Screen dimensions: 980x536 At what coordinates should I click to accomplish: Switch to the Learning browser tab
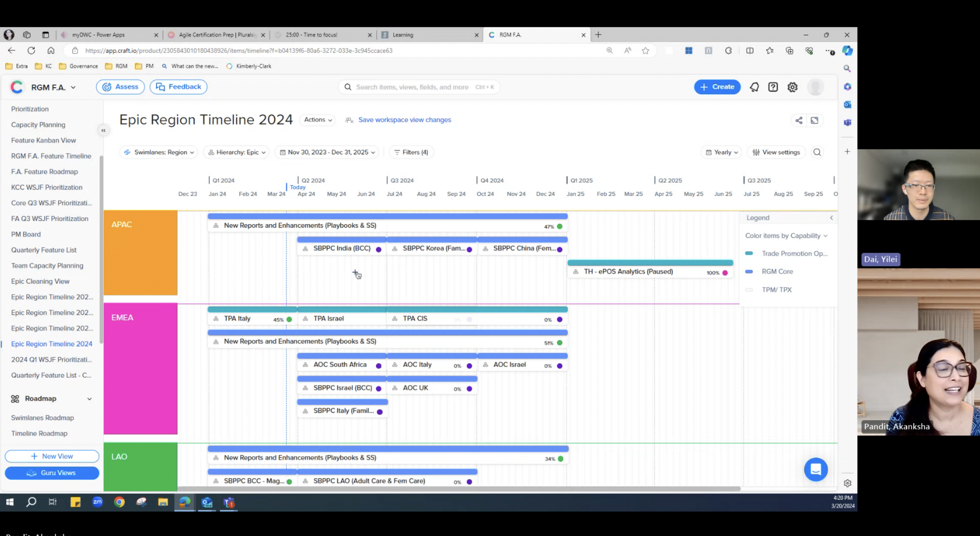pos(430,35)
